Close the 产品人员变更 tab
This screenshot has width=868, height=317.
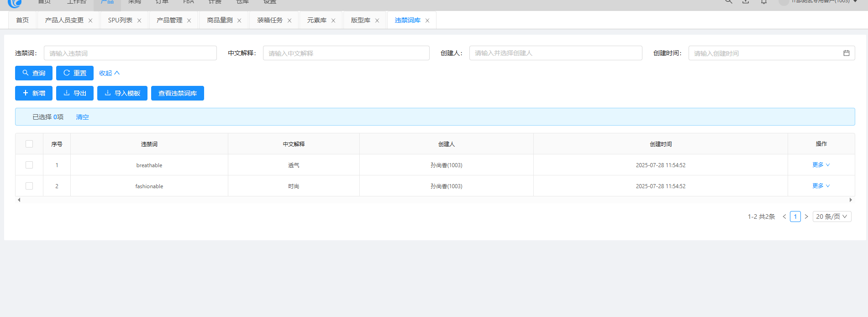coord(90,21)
